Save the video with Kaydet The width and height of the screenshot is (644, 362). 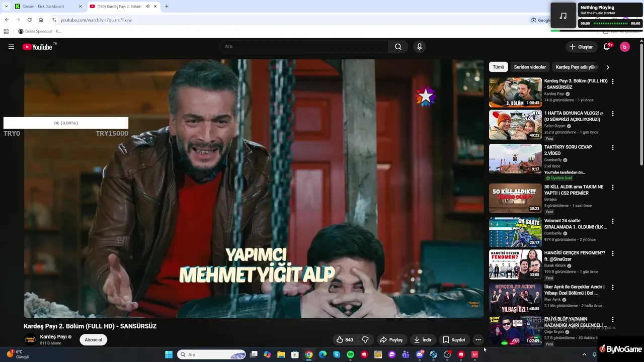pos(454,340)
